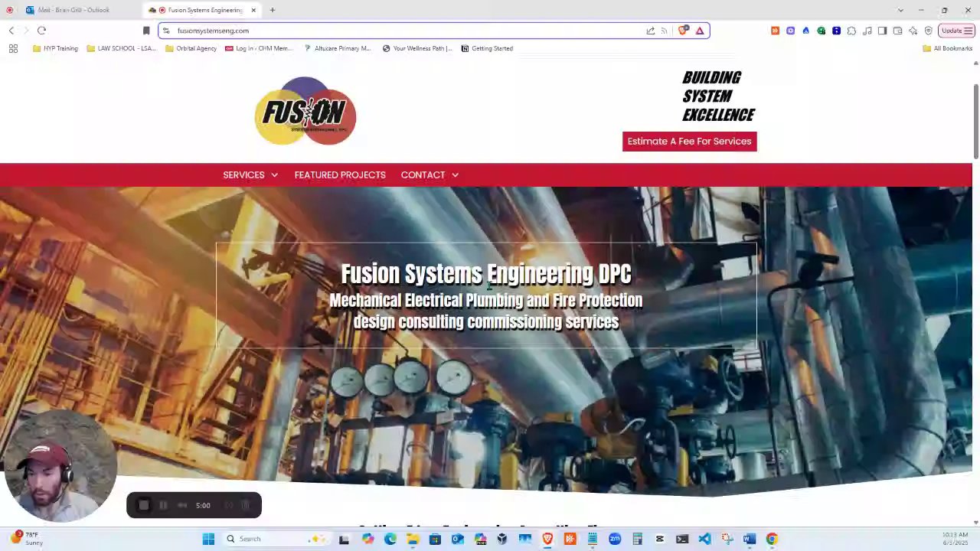Open Your Wellness Path bookmark
Viewport: 980px width, 551px height.
click(x=417, y=48)
